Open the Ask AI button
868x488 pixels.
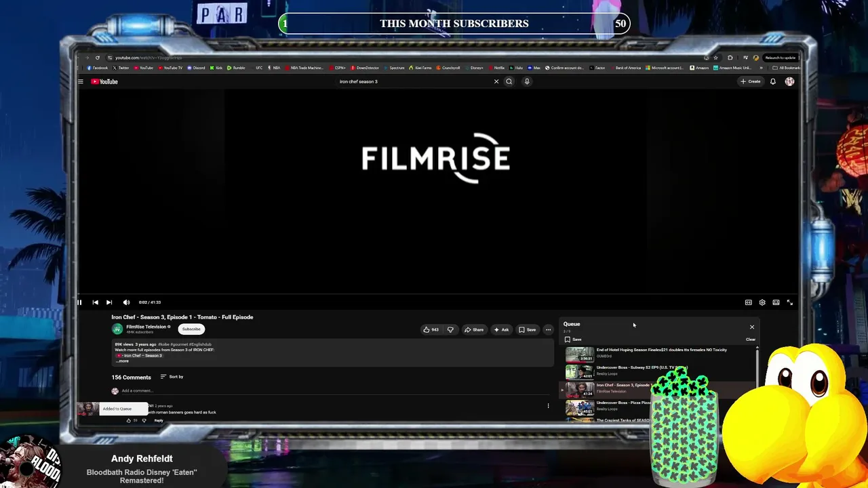point(501,330)
